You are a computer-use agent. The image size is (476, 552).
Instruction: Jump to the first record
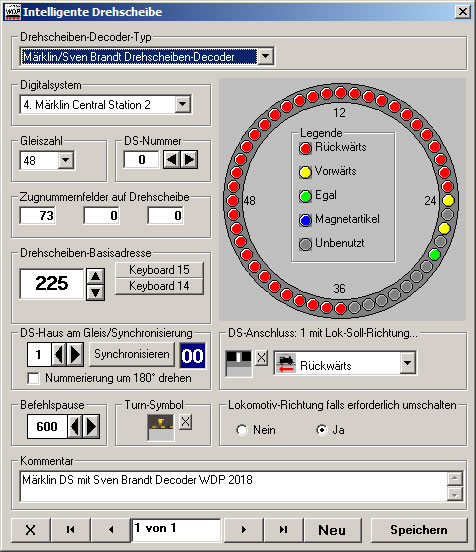tap(71, 529)
